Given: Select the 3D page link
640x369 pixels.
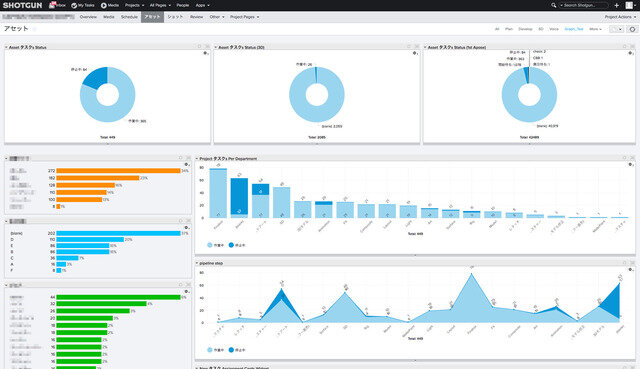Looking at the screenshot, I should (x=541, y=29).
